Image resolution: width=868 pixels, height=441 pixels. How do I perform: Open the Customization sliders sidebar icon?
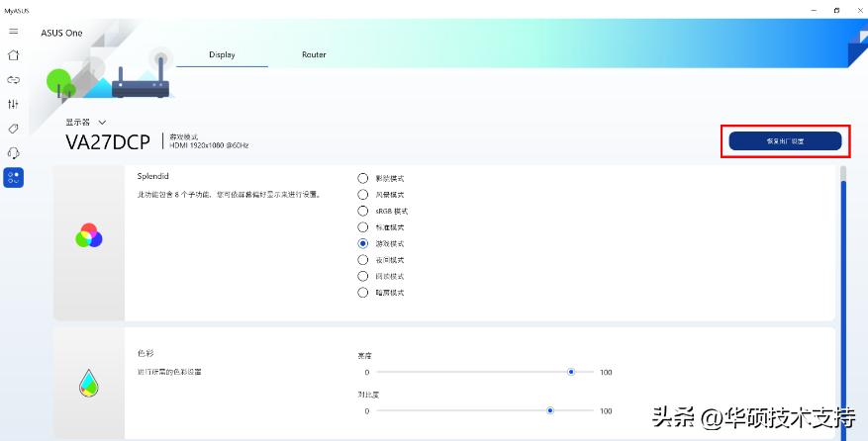(13, 104)
